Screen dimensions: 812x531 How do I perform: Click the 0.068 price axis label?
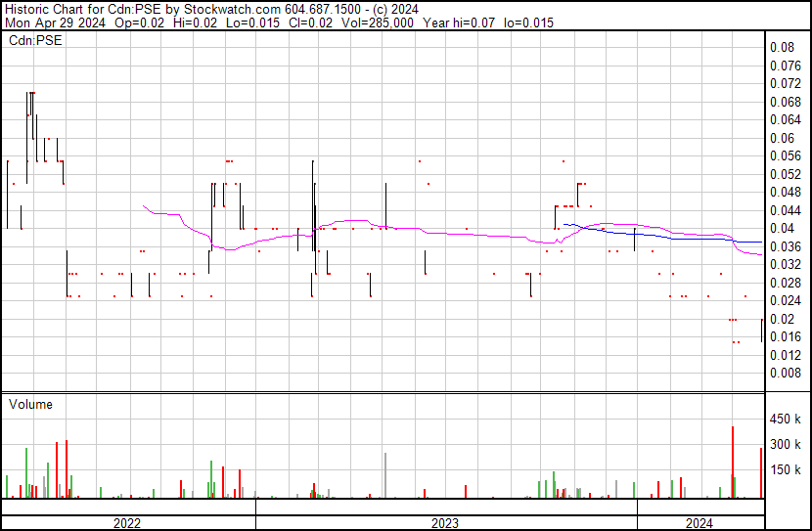click(785, 102)
